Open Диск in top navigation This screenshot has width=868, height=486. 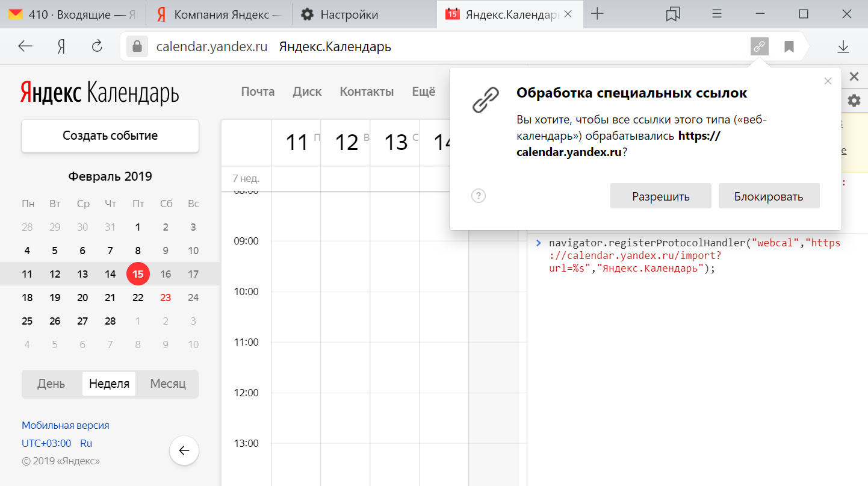[x=307, y=92]
